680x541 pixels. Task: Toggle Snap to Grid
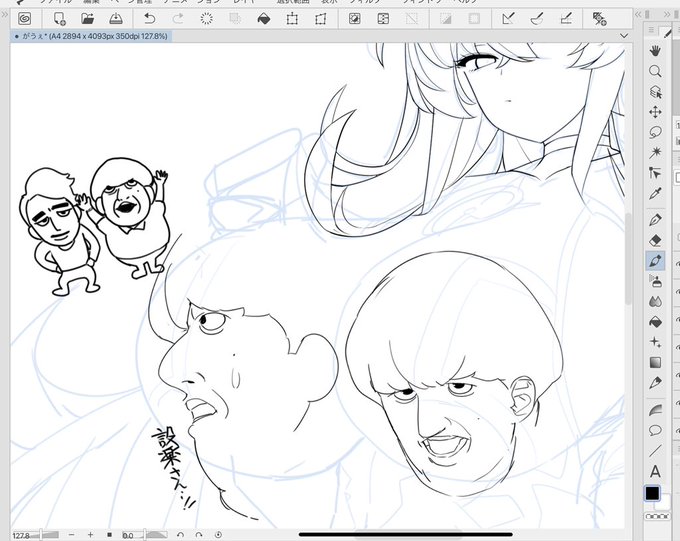coord(566,19)
